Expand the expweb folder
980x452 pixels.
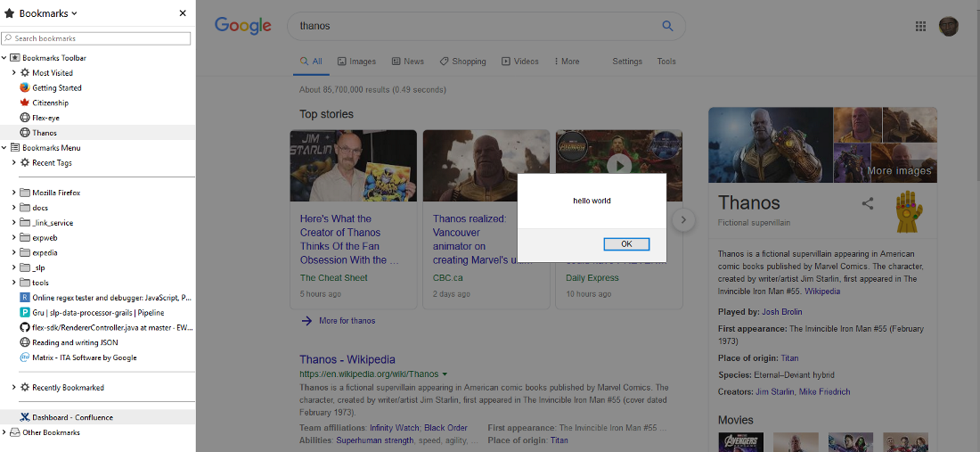(13, 238)
